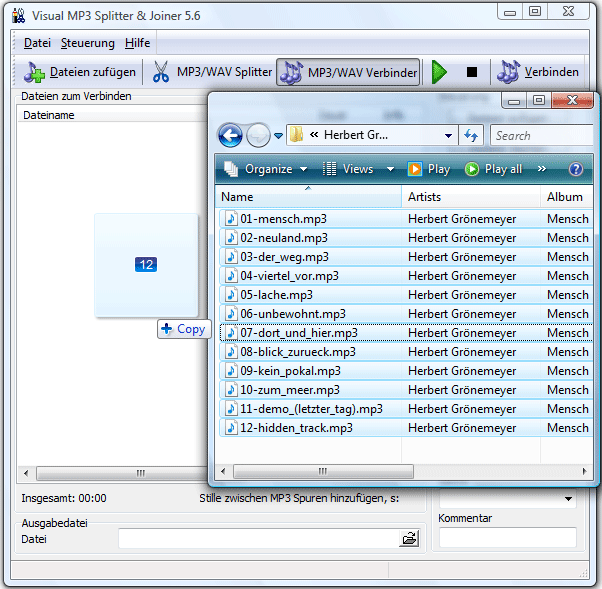This screenshot has height=589, width=602.
Task: Open recent pages dropdown next to forward arrow
Action: pos(279,136)
